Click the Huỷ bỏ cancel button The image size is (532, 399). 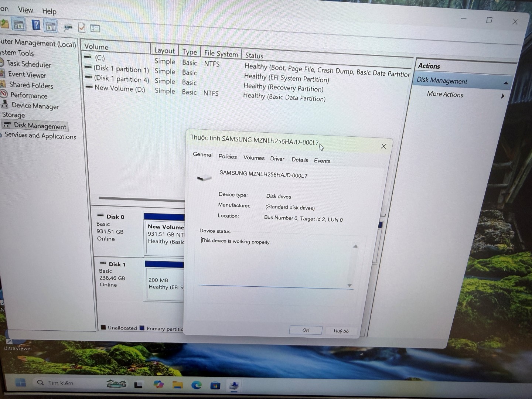[x=341, y=331]
